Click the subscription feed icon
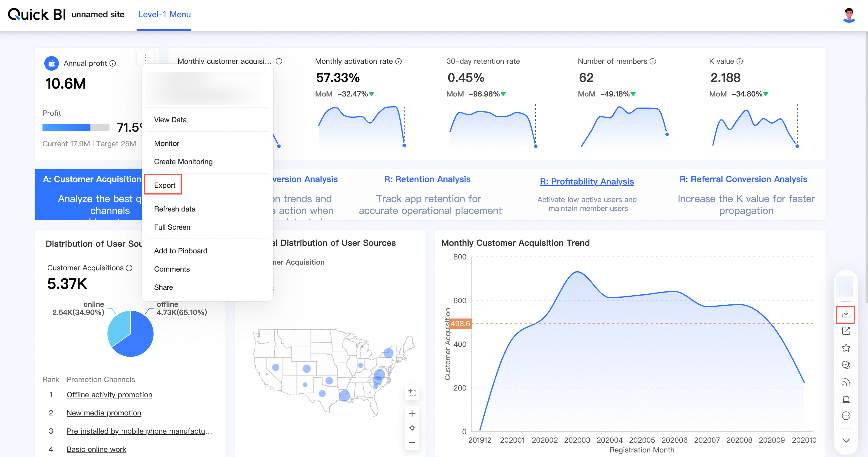 click(846, 382)
